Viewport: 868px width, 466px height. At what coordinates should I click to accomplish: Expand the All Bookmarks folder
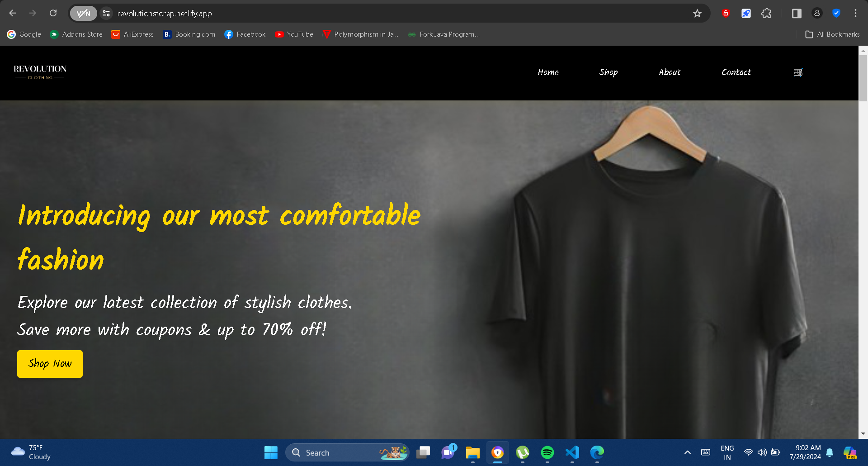[832, 34]
